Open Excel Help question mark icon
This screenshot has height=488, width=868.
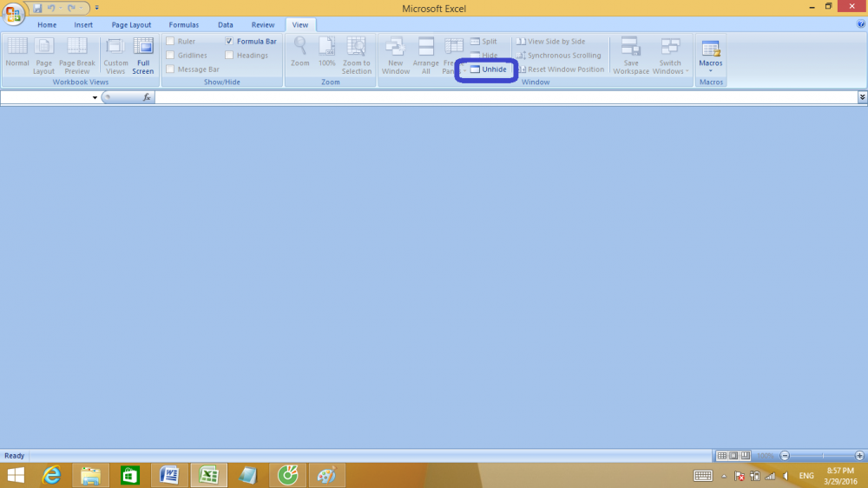861,23
